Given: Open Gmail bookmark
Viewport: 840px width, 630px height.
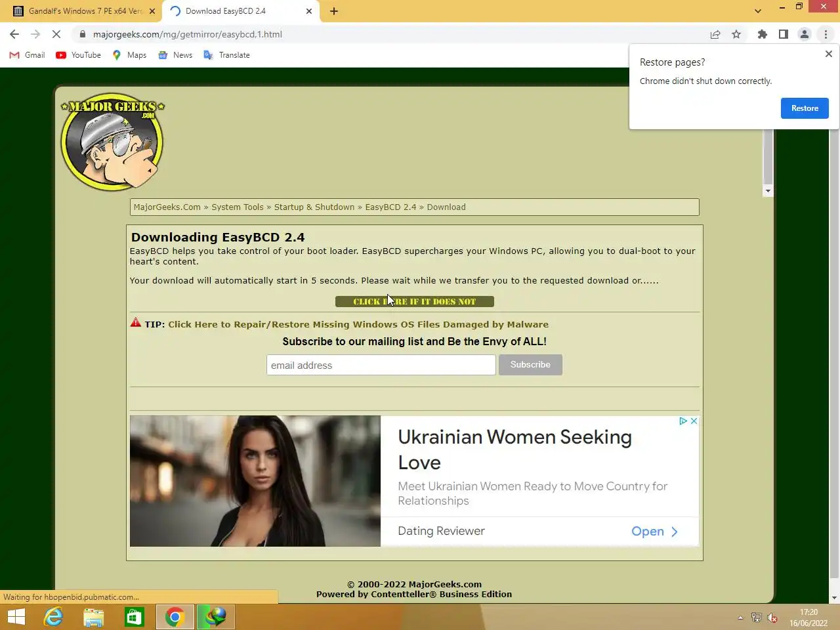Looking at the screenshot, I should click(x=27, y=55).
